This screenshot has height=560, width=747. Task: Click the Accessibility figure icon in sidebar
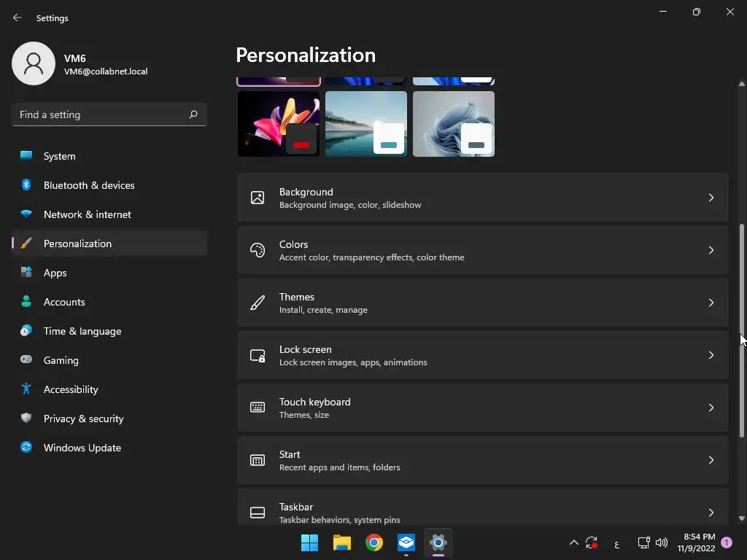coord(26,389)
